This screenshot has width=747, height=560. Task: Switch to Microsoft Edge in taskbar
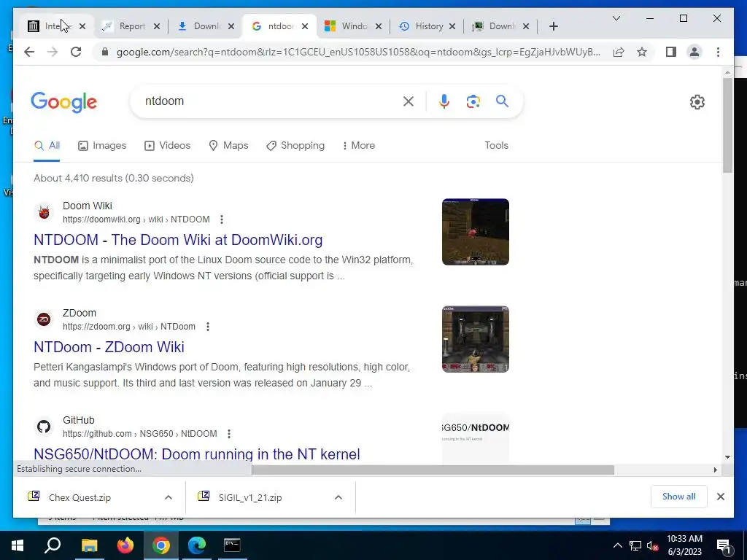click(x=197, y=545)
